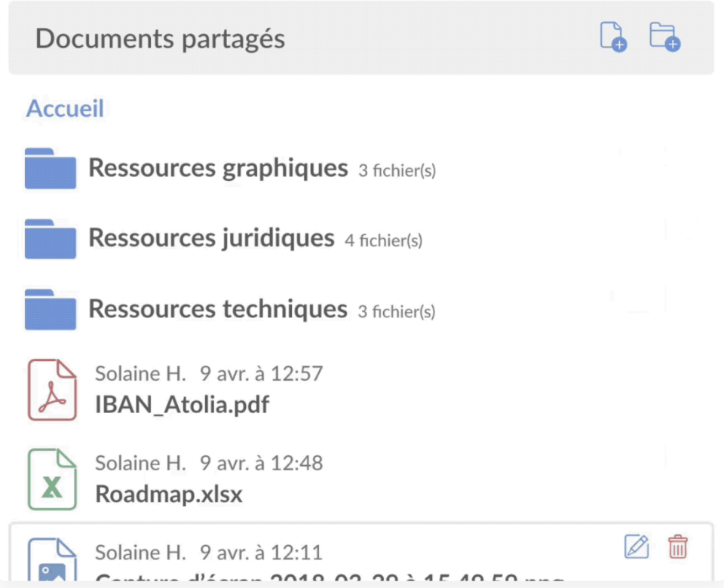
Task: Click the create new folder icon
Action: (x=665, y=36)
